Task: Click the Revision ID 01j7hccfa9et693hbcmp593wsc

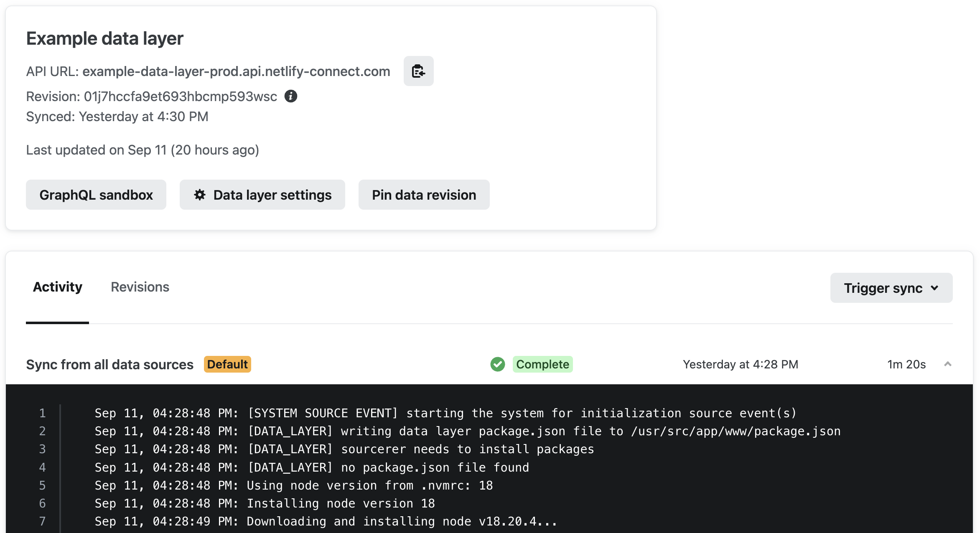Action: pos(181,96)
